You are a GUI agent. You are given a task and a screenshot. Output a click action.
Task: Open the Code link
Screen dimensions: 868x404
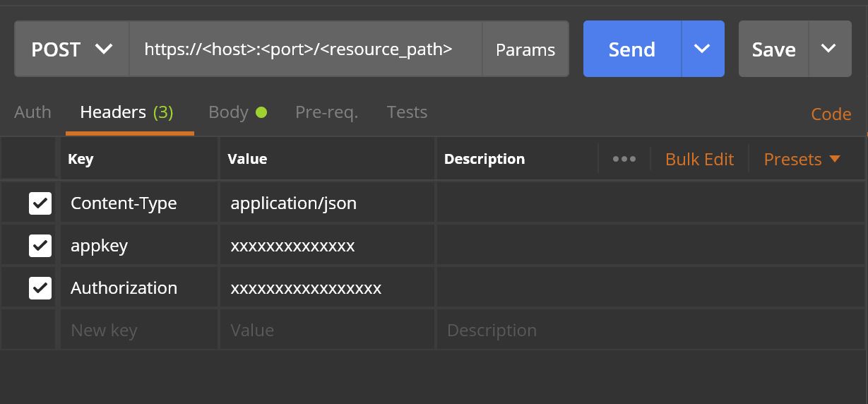(831, 114)
